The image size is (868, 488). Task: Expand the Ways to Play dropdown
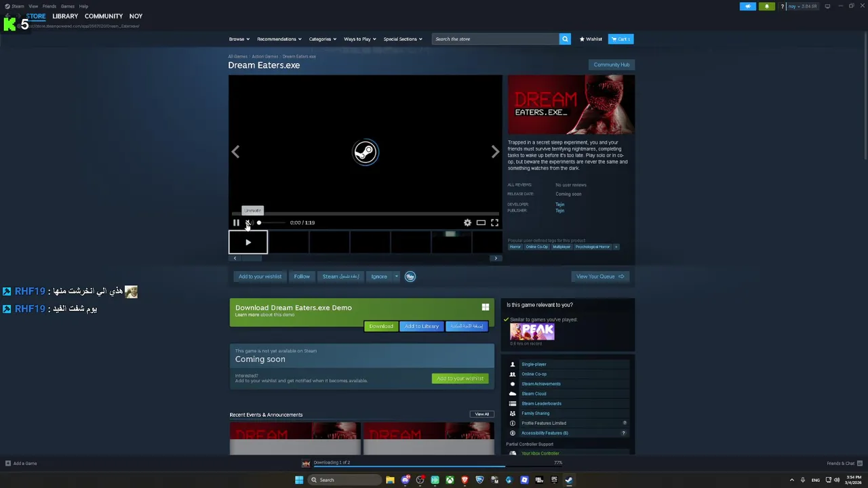[360, 39]
